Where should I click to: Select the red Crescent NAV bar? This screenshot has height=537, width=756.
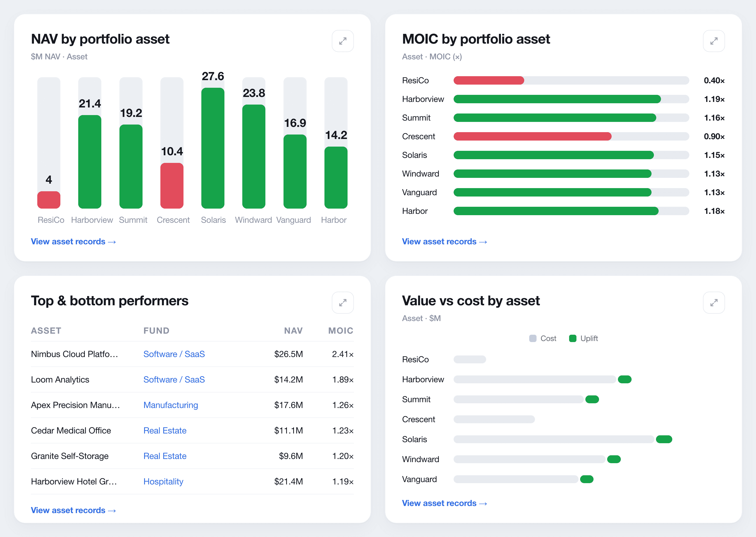coord(172,186)
